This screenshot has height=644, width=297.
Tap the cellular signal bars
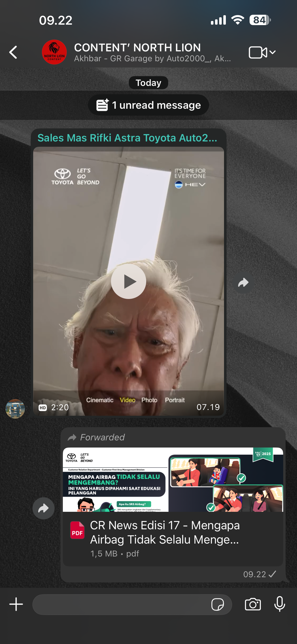pyautogui.click(x=218, y=20)
